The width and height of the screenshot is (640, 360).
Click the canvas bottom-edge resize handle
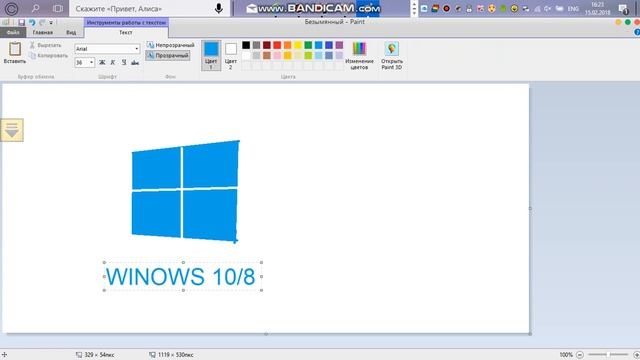[x=266, y=334]
